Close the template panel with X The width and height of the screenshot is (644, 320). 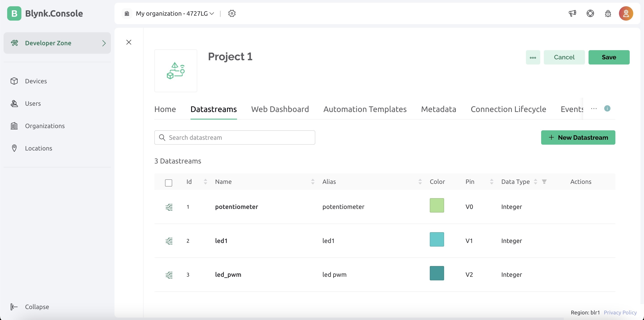tap(129, 42)
